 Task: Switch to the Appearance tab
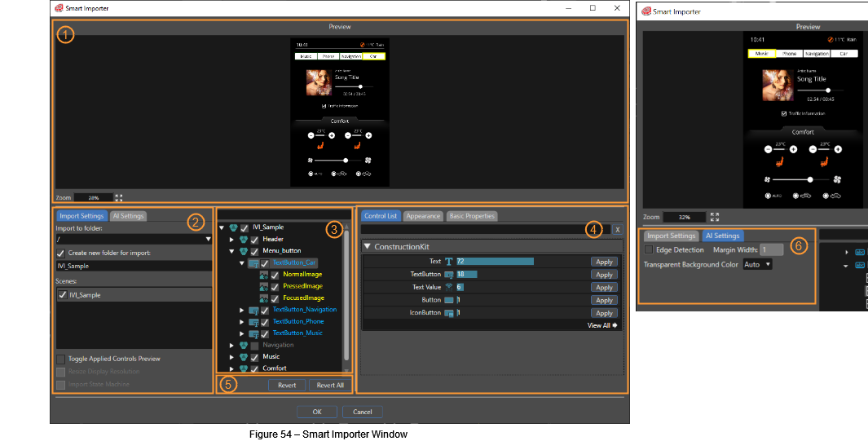point(423,216)
